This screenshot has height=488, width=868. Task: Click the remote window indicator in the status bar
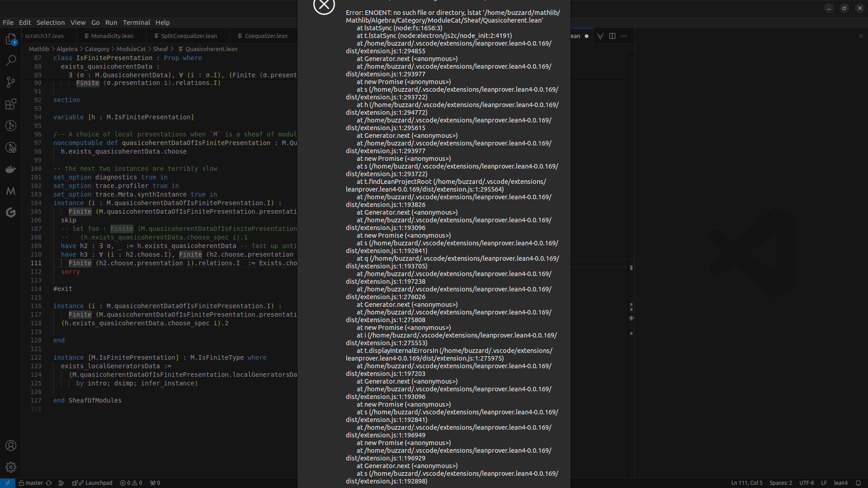click(x=8, y=483)
